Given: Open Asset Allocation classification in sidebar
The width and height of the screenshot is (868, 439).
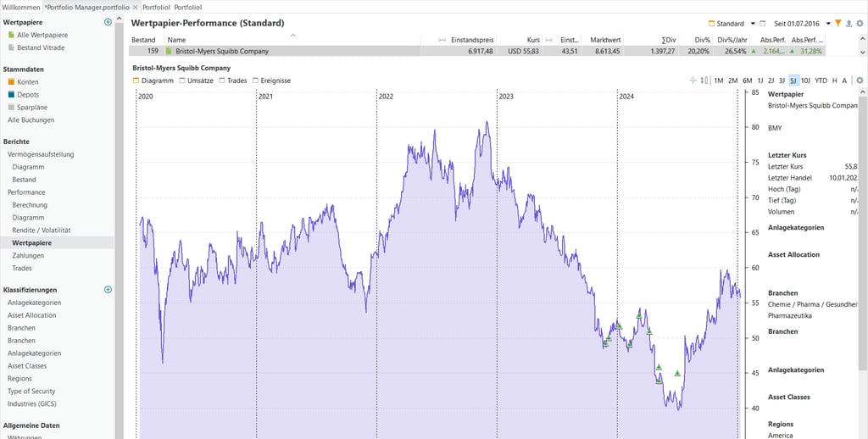Looking at the screenshot, I should point(31,315).
